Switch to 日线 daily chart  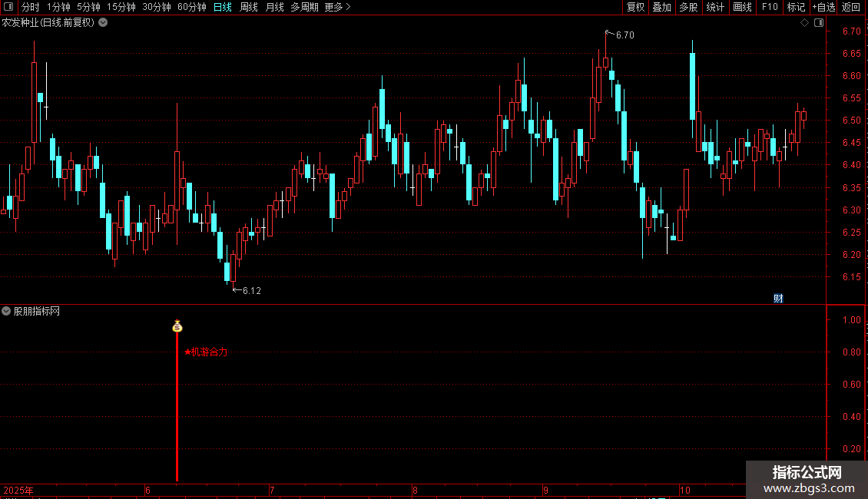[x=223, y=7]
